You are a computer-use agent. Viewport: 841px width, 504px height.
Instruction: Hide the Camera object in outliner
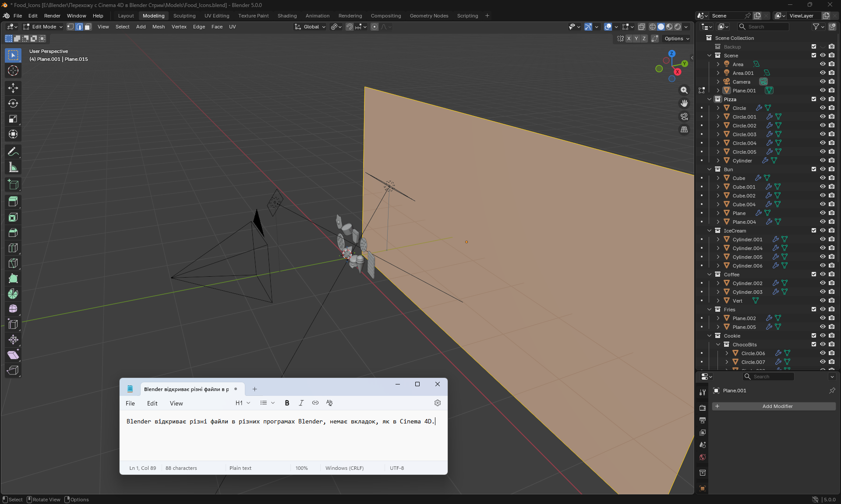pos(823,82)
